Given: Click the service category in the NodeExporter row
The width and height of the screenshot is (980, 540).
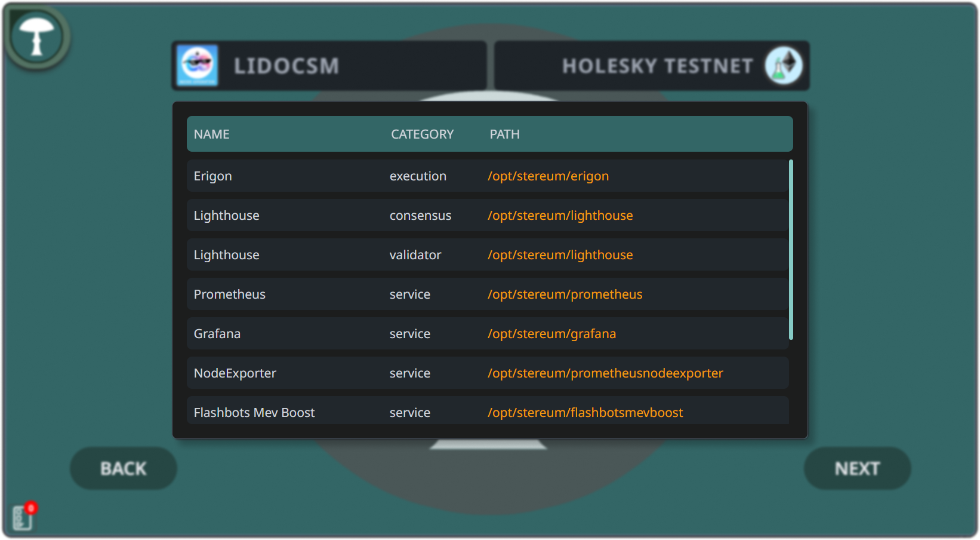Looking at the screenshot, I should click(410, 373).
